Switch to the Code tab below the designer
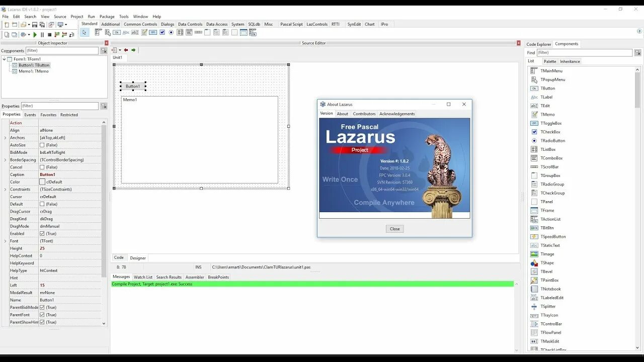This screenshot has height=362, width=644. coord(119,257)
